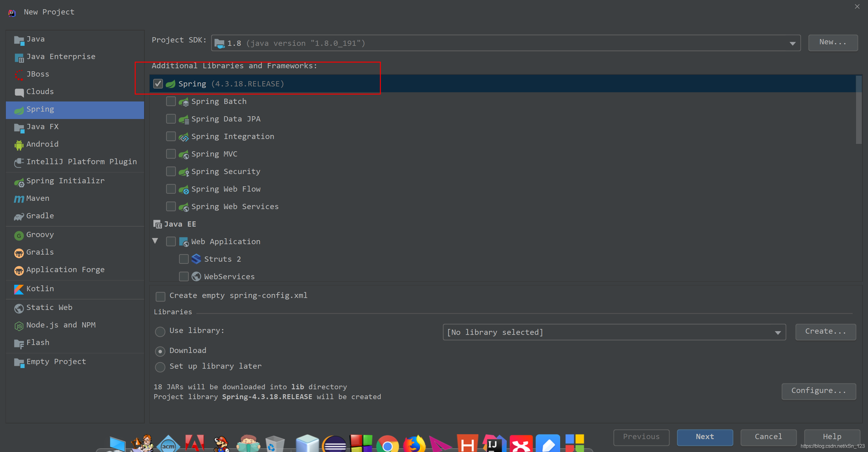
Task: Click the Static Web globe icon
Action: (x=19, y=308)
